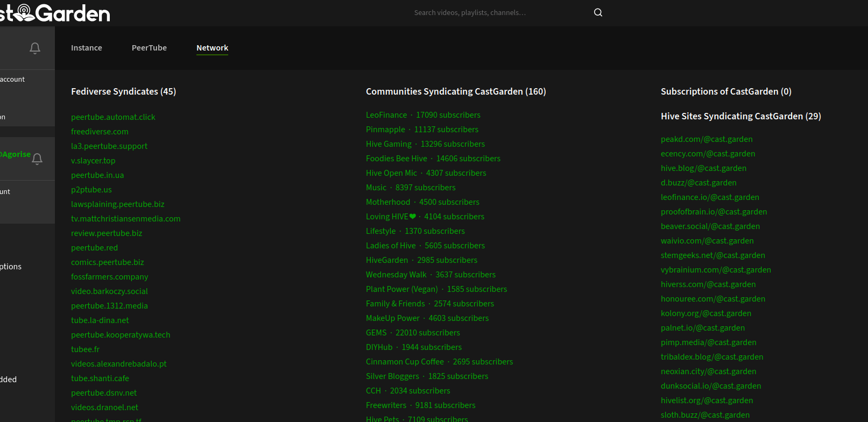The image size is (868, 422).
Task: Open proofofbrain.io/@cast.garden
Action: [714, 212]
